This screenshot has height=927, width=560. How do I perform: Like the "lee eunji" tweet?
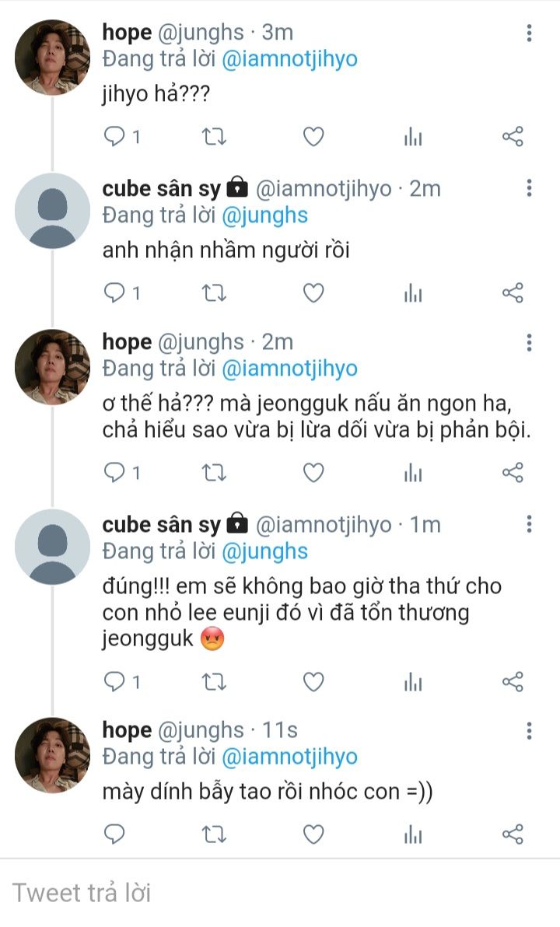pos(313,682)
